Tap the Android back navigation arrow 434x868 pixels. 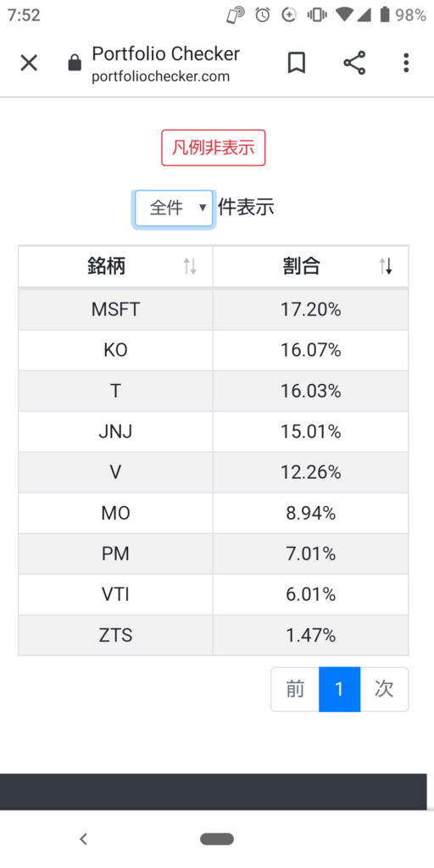click(84, 839)
